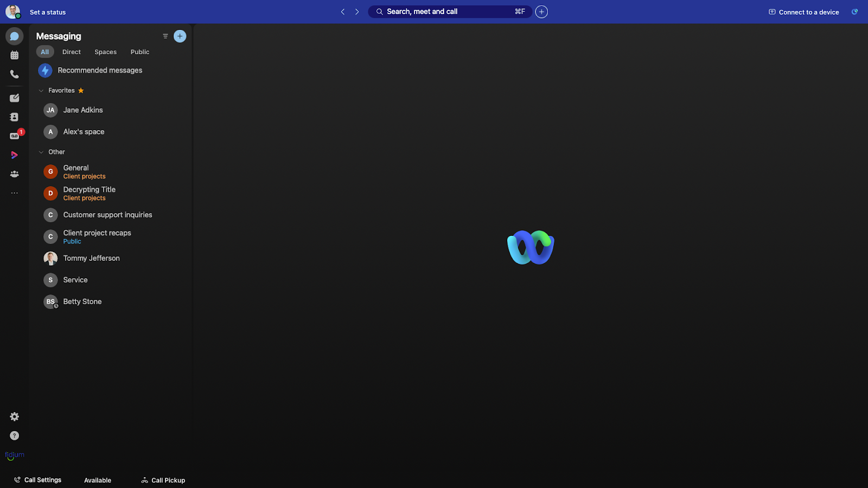
Task: Click Tommy Jefferson's profile photo
Action: click(50, 259)
